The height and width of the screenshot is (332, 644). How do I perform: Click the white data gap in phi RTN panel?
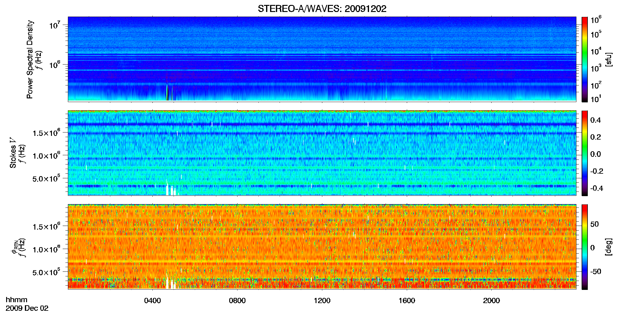(x=168, y=283)
